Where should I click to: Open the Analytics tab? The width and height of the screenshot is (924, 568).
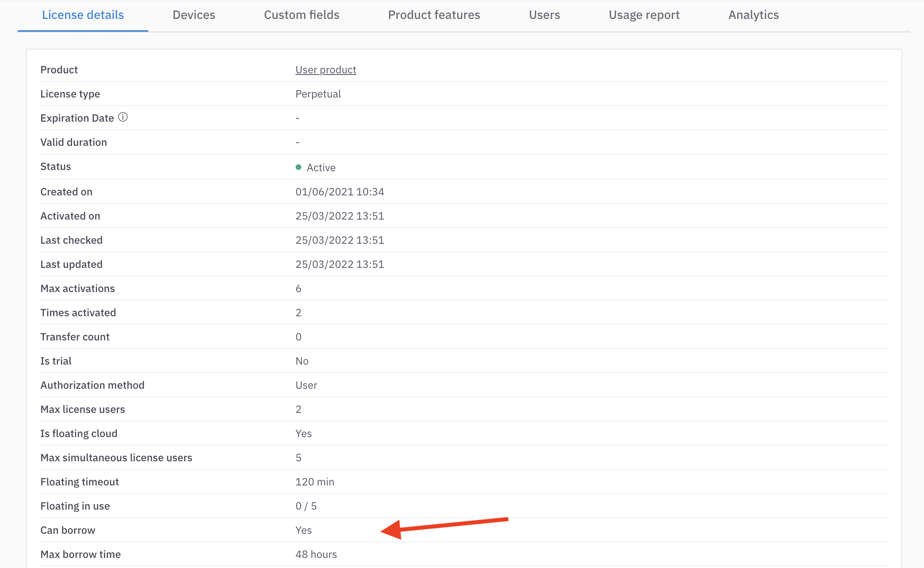point(753,15)
